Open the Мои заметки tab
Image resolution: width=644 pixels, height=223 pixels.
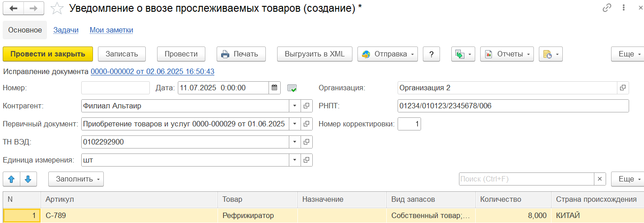(111, 30)
